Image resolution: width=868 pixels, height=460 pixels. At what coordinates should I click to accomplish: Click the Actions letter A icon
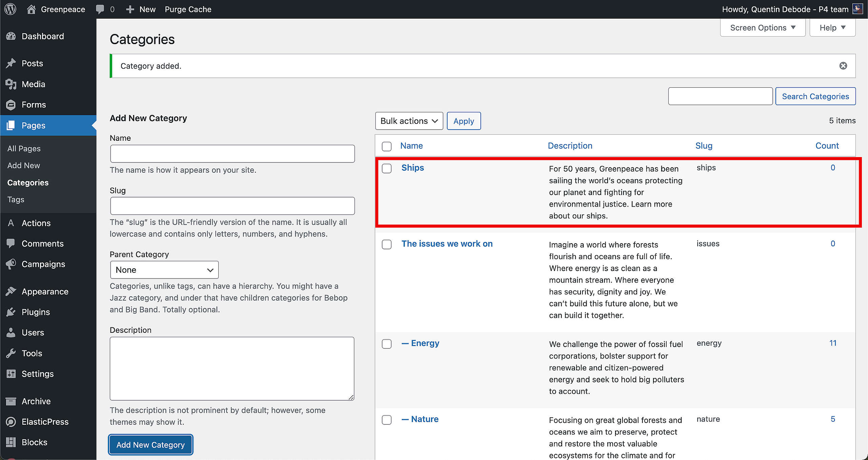11,223
